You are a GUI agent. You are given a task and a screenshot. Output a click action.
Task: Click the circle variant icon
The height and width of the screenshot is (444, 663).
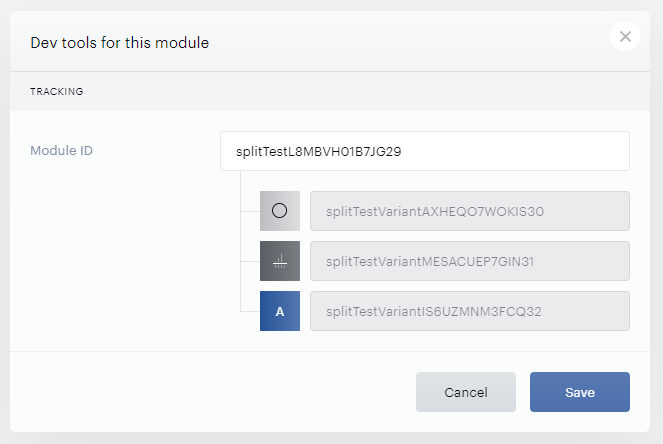click(279, 211)
